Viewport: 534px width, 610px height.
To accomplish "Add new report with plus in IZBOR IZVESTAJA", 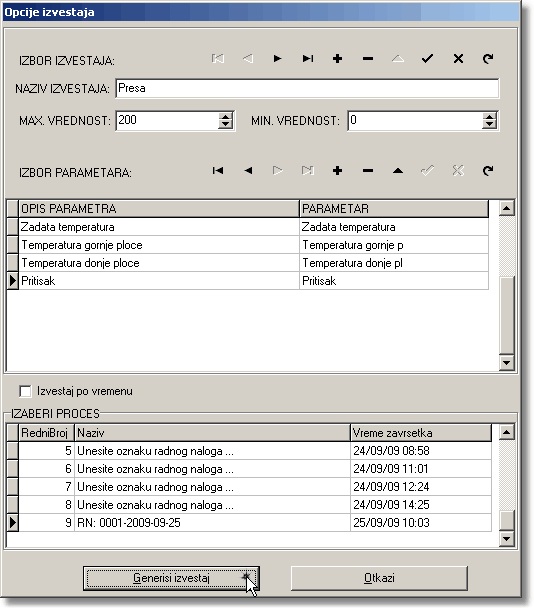I will click(x=338, y=59).
